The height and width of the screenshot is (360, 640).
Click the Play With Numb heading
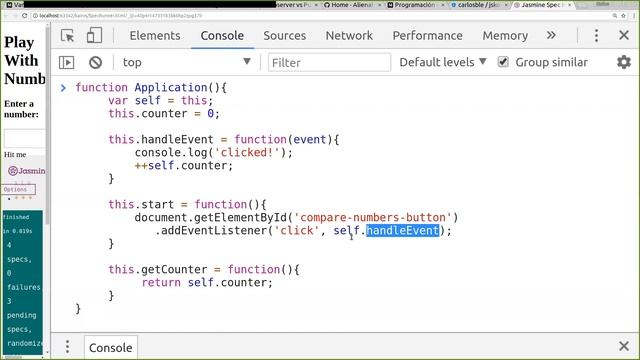click(x=24, y=60)
